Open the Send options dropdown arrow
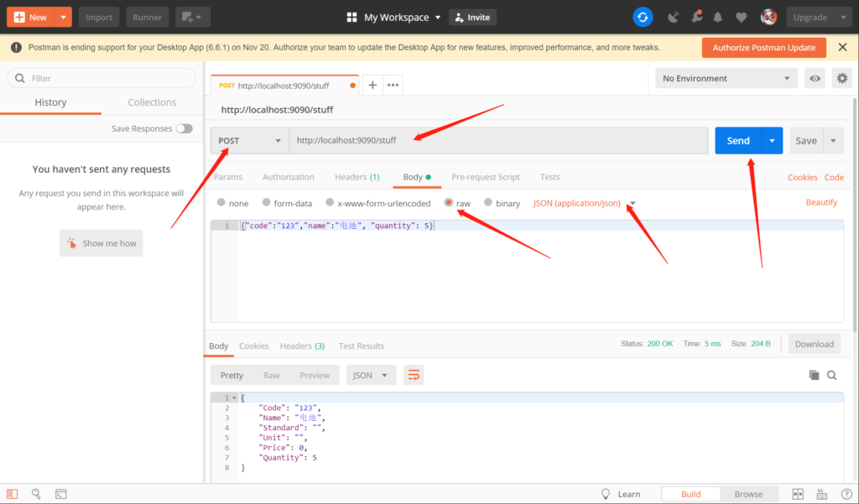This screenshot has width=859, height=504. pos(772,141)
